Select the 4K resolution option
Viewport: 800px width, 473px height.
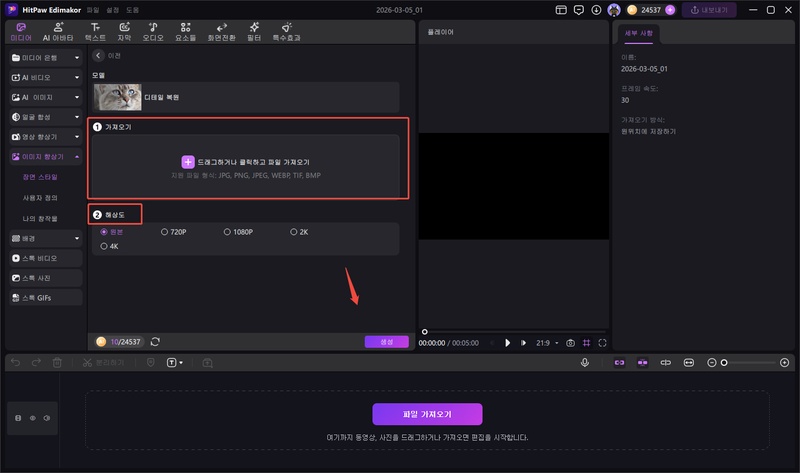pyautogui.click(x=104, y=246)
